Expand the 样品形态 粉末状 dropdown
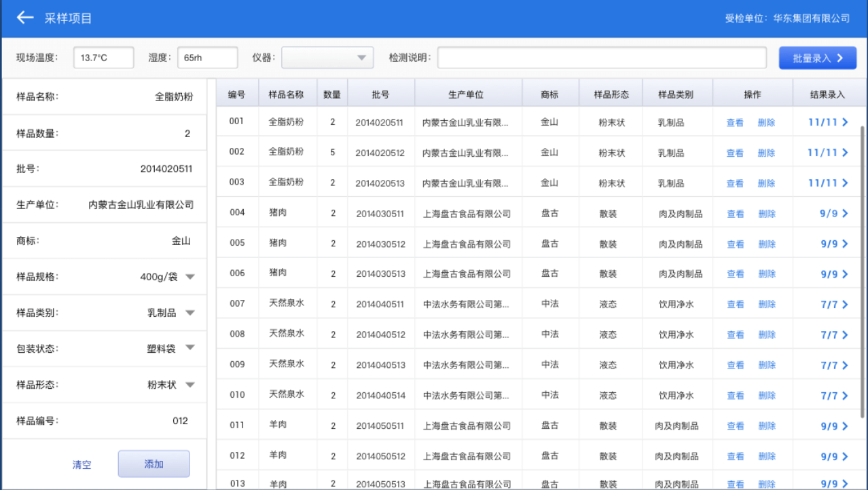Screen dimensions: 868x490 [x=190, y=385]
